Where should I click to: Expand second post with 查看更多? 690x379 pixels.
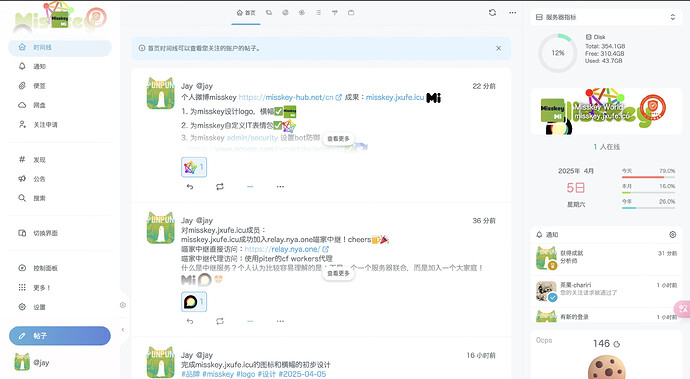[338, 273]
